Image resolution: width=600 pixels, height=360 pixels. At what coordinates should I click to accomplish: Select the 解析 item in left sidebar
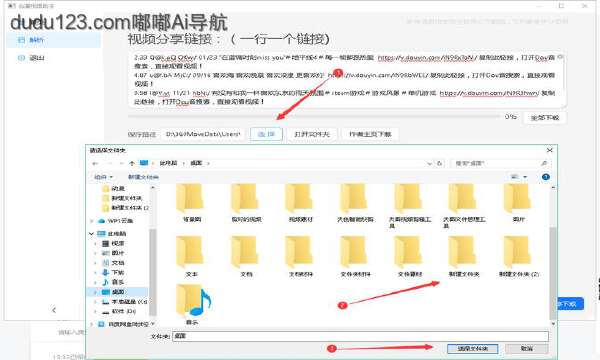tap(54, 40)
